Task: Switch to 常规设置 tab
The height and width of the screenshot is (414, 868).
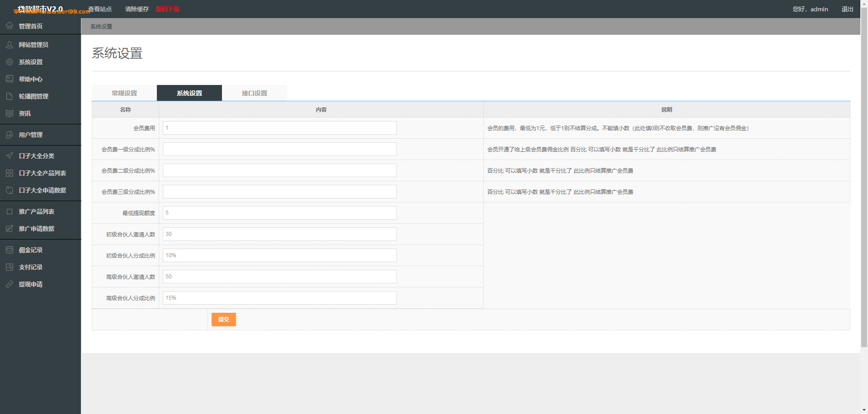Action: point(124,93)
